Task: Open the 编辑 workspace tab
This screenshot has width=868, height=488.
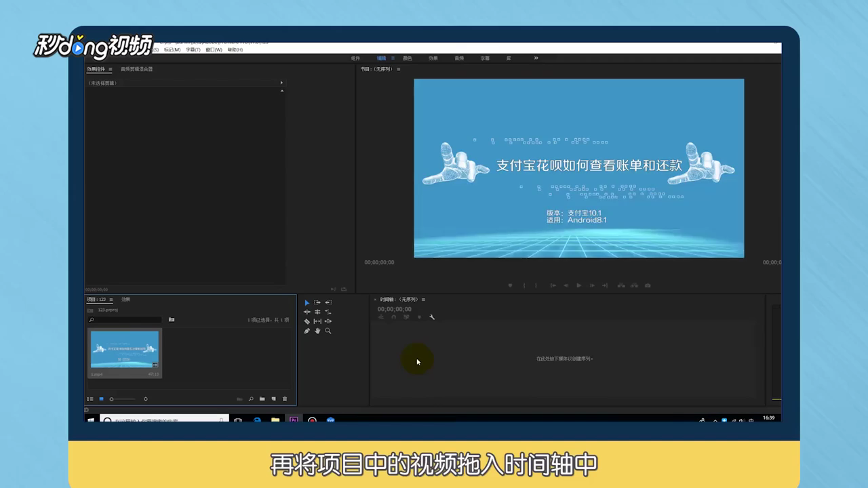Action: tap(381, 58)
